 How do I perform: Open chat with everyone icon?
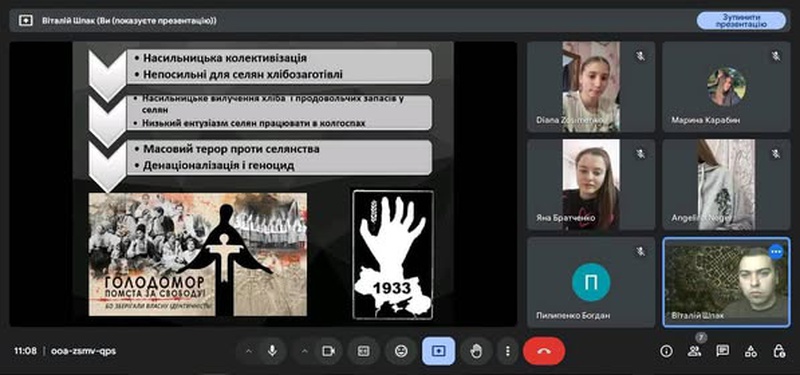point(722,351)
